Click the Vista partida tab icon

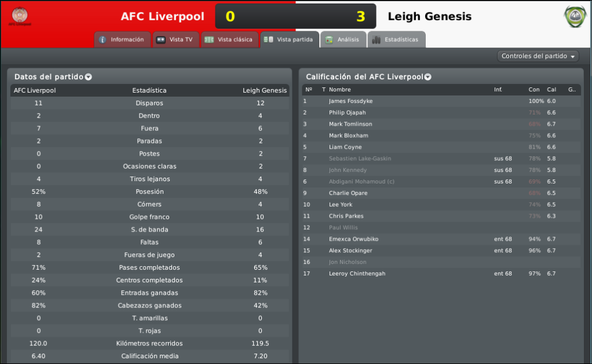[268, 39]
